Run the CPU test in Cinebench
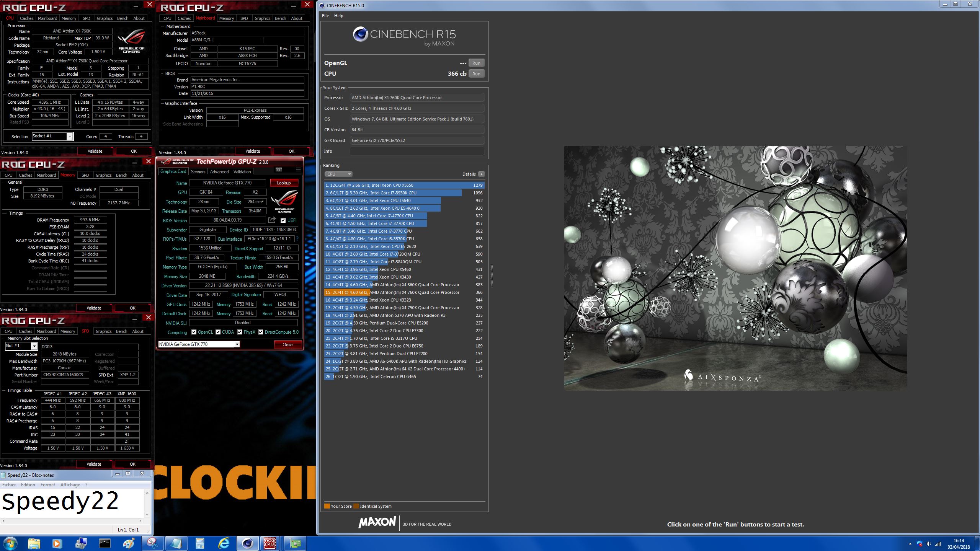 tap(476, 74)
